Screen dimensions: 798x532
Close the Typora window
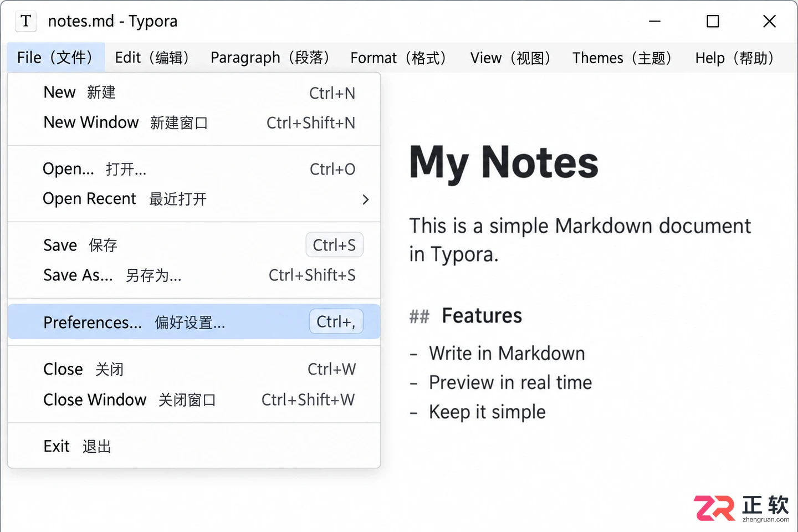[769, 21]
